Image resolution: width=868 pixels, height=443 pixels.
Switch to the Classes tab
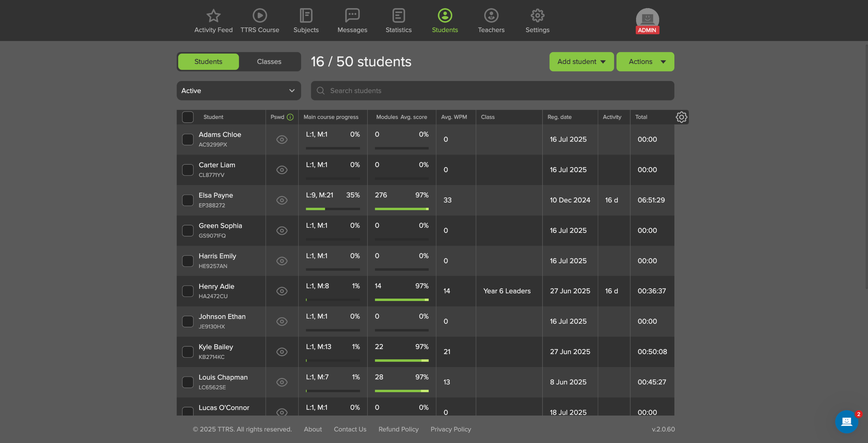(269, 62)
